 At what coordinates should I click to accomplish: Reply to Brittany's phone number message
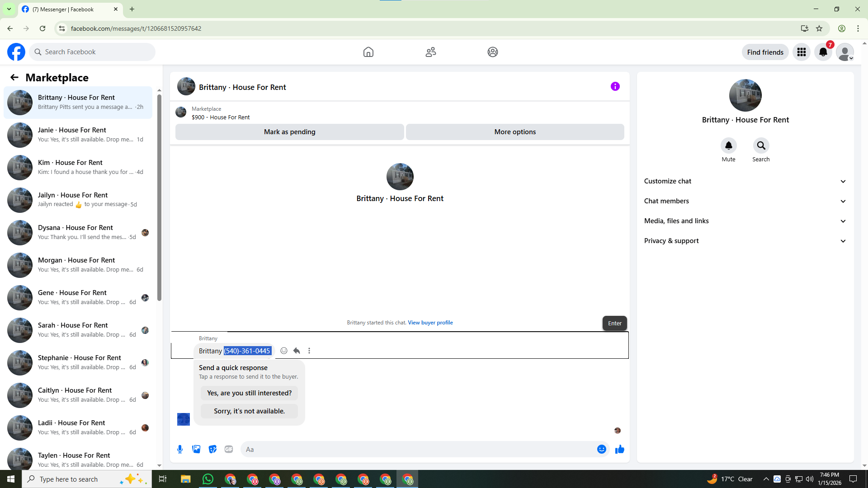coord(297,351)
